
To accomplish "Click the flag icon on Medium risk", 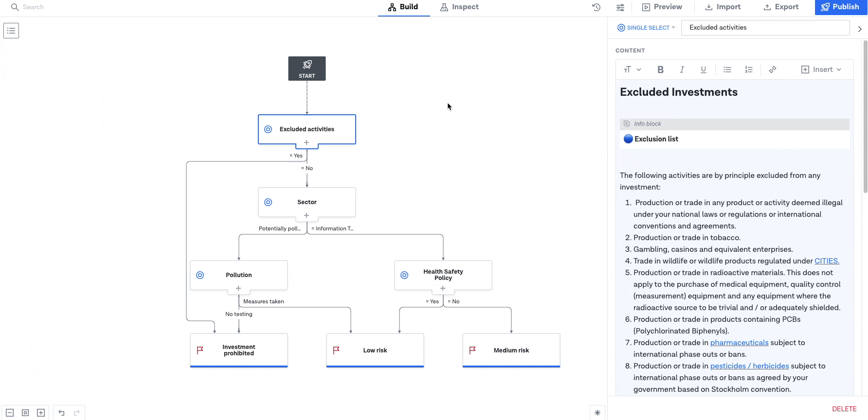I will coord(472,350).
